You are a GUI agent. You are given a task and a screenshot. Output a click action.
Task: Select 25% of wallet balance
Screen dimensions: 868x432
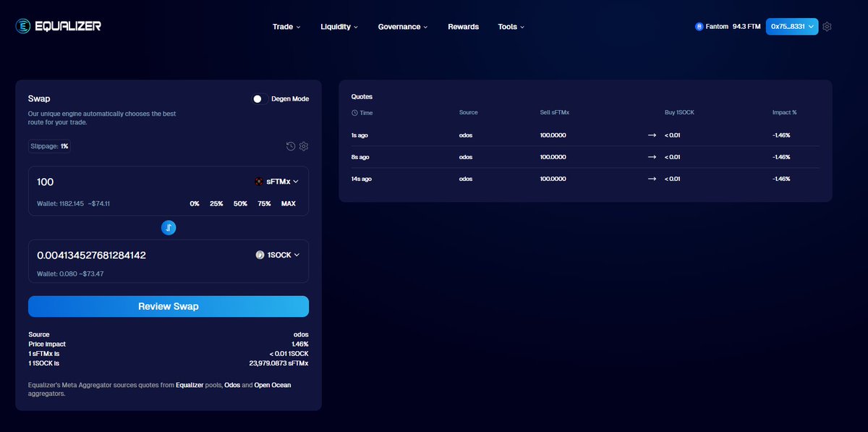[x=216, y=204]
